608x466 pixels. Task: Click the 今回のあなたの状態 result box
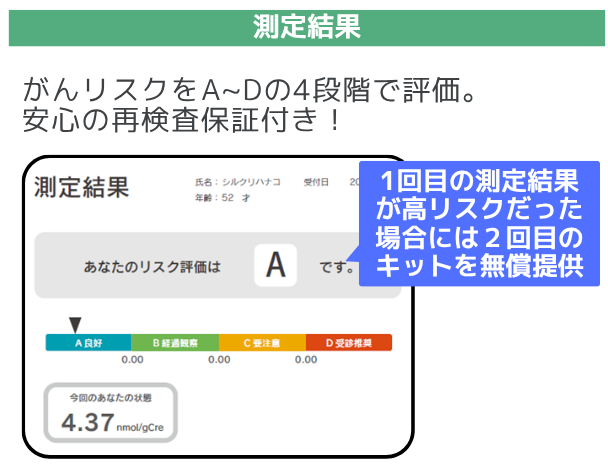pyautogui.click(x=110, y=413)
